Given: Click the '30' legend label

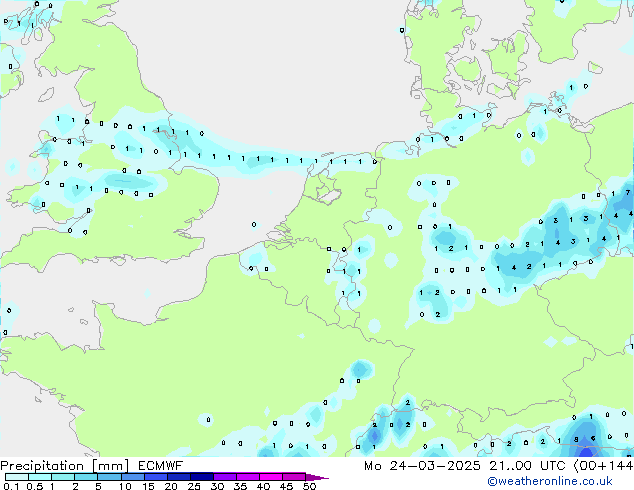Looking at the screenshot, I should pos(217,486).
